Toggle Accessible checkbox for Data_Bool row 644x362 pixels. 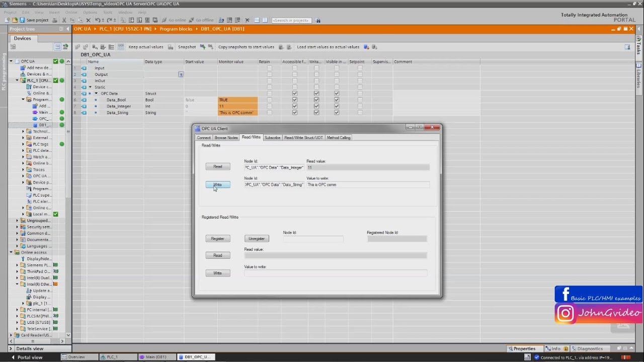(x=295, y=100)
